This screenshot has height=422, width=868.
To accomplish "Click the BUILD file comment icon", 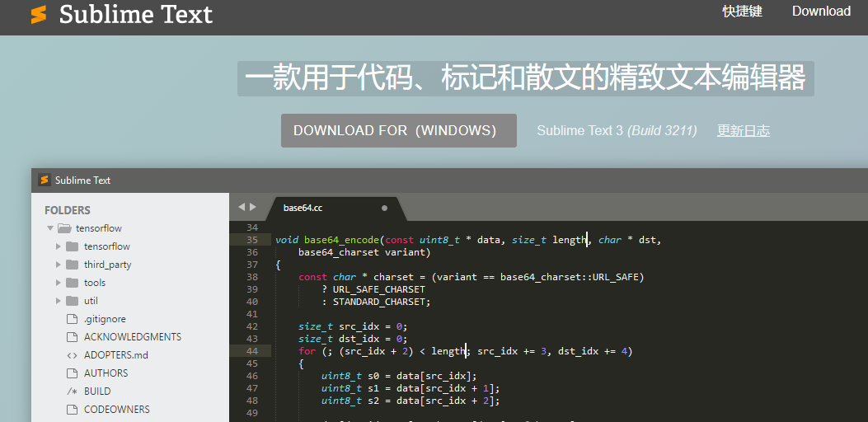I will pos(72,392).
